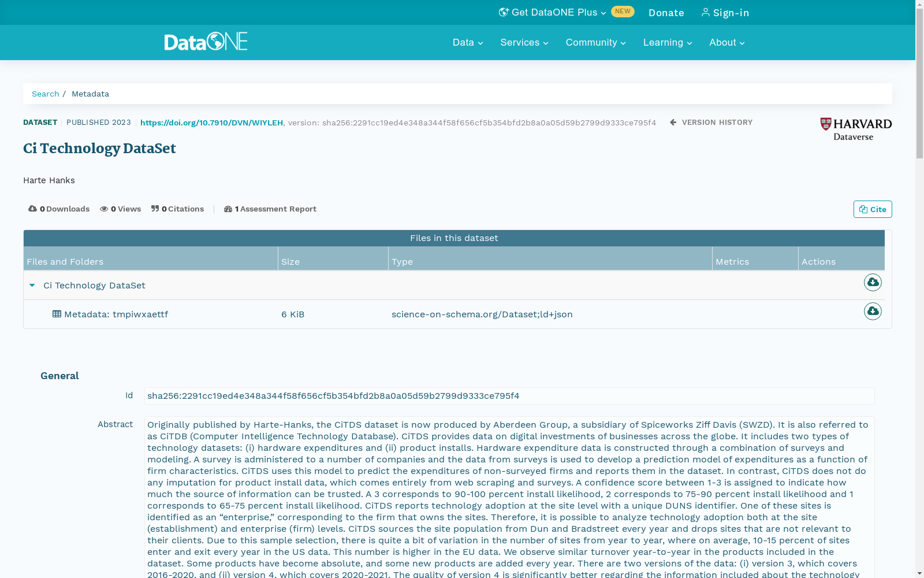This screenshot has width=924, height=578.
Task: Click the author name Harte Hanks
Action: click(x=49, y=180)
